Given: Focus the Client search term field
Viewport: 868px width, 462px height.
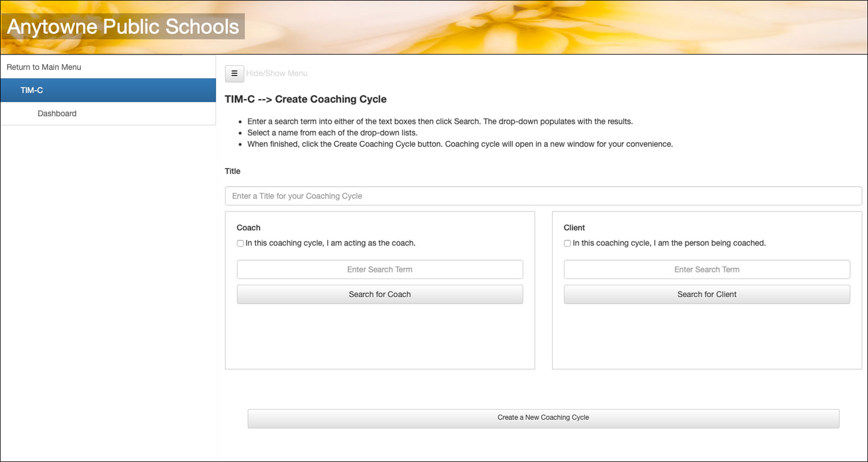Looking at the screenshot, I should (707, 270).
